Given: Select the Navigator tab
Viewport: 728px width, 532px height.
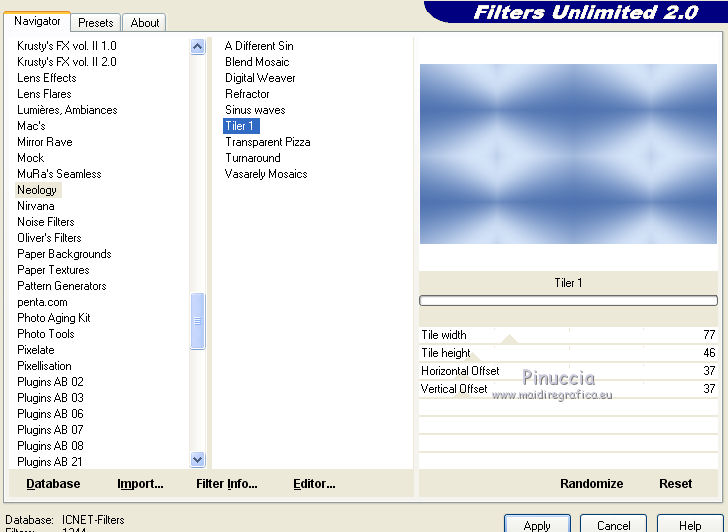Looking at the screenshot, I should (x=37, y=21).
